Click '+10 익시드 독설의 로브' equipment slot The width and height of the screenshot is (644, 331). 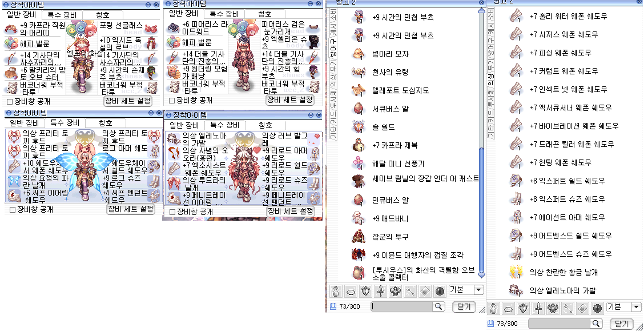[128, 43]
